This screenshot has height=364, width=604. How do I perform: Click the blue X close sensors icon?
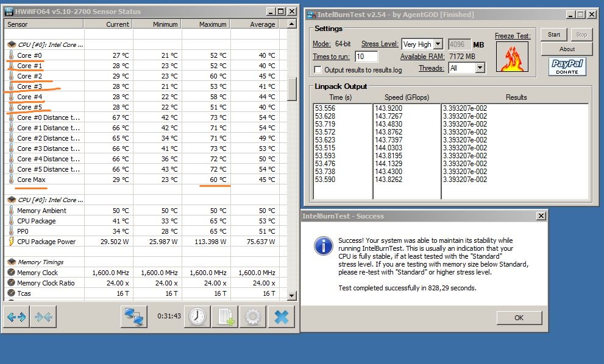pos(281,317)
